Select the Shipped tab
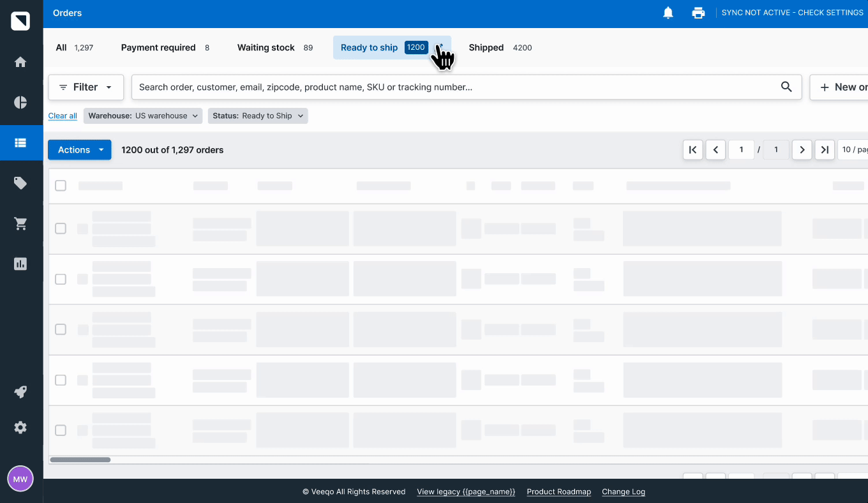 coord(486,48)
